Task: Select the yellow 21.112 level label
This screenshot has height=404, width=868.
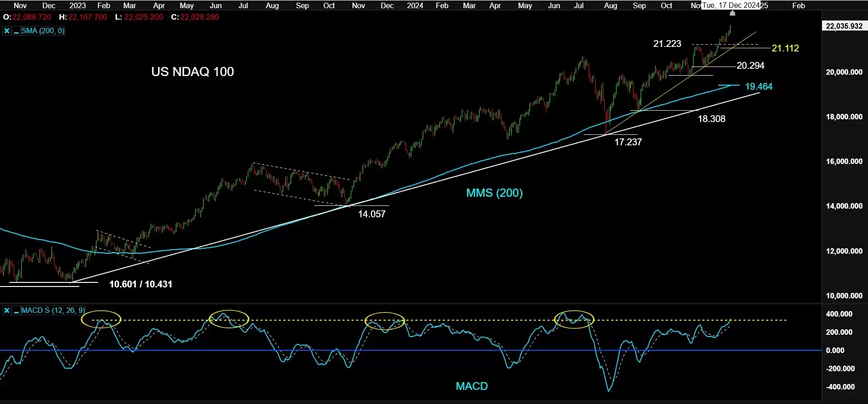Action: point(785,48)
